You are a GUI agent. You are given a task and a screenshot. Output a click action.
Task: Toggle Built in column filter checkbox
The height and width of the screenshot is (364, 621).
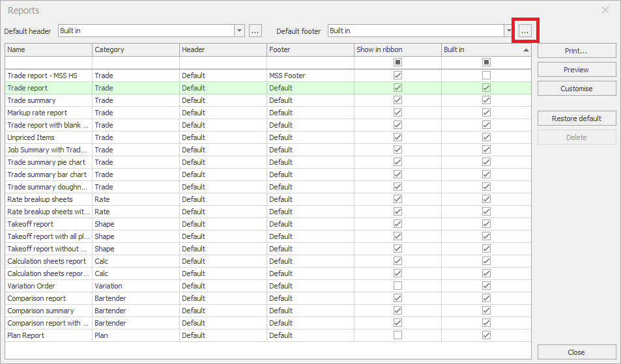pyautogui.click(x=486, y=63)
